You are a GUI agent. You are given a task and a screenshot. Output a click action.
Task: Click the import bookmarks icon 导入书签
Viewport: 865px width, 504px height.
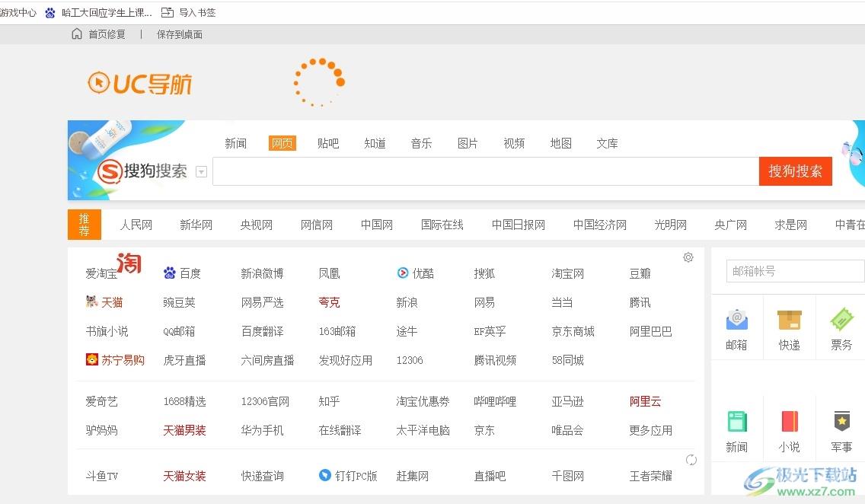tap(168, 12)
